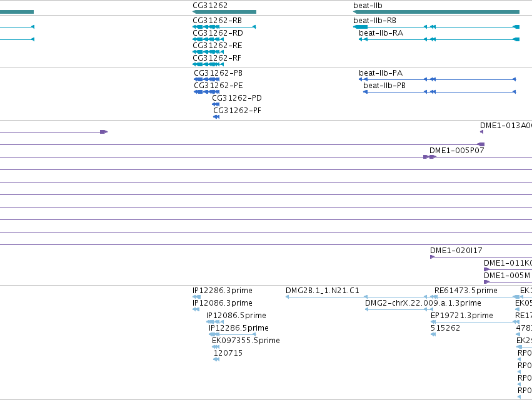Click the DME1-020I17 feature label
Viewport: 532px width, 400px height.
click(456, 251)
